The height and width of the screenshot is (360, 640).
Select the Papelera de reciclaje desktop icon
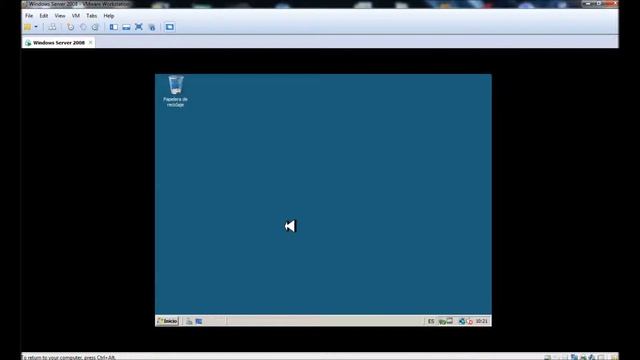tap(176, 91)
